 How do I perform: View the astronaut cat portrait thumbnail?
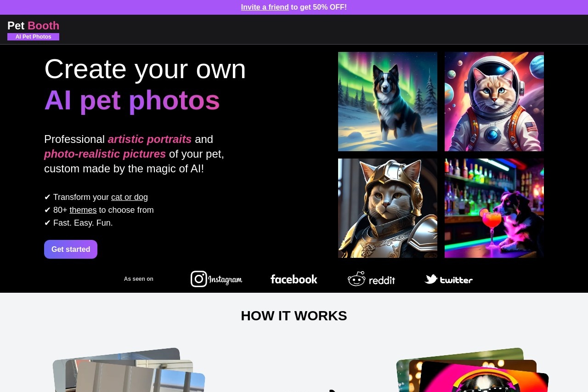(x=494, y=102)
